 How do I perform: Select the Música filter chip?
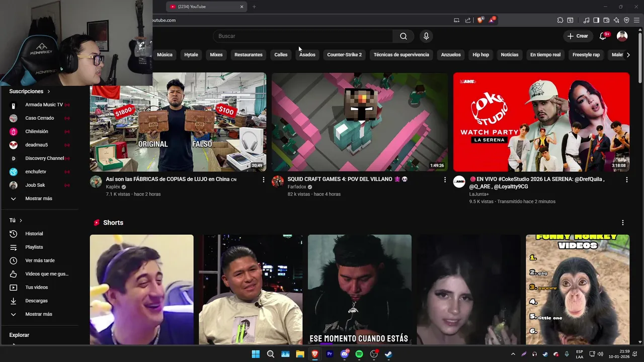pyautogui.click(x=165, y=55)
